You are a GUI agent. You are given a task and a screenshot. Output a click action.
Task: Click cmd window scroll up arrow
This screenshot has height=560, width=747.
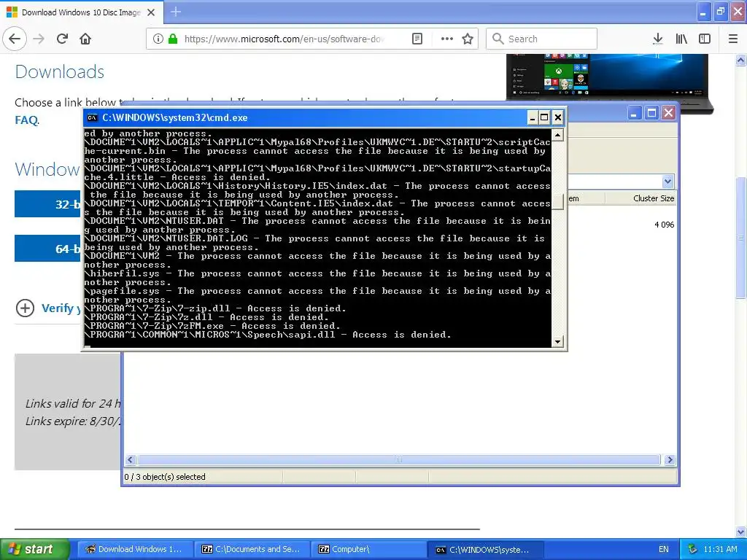pyautogui.click(x=557, y=136)
